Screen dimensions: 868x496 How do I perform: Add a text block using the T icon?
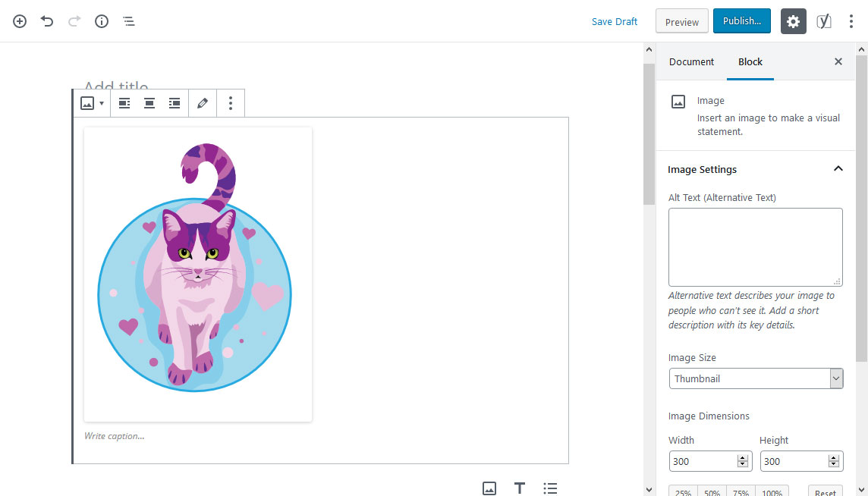[x=519, y=488]
